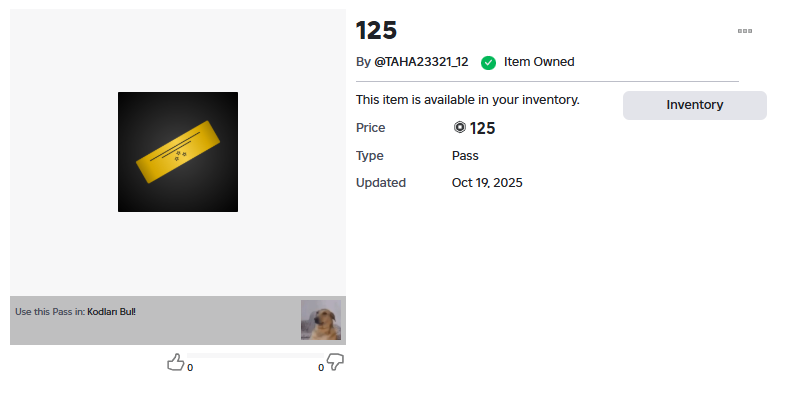Click the '125' pass title heading
The height and width of the screenshot is (409, 811).
click(x=377, y=30)
